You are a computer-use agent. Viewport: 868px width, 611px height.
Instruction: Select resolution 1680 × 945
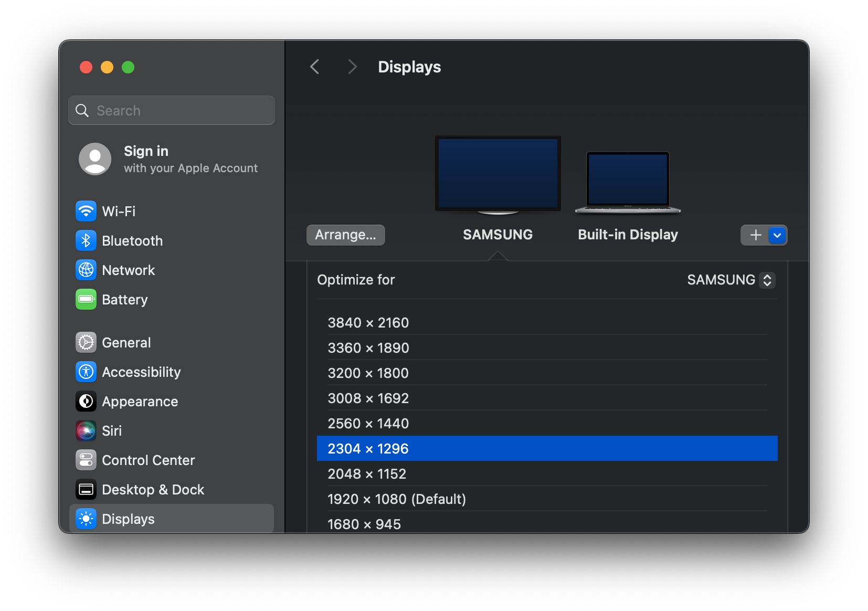pos(547,523)
